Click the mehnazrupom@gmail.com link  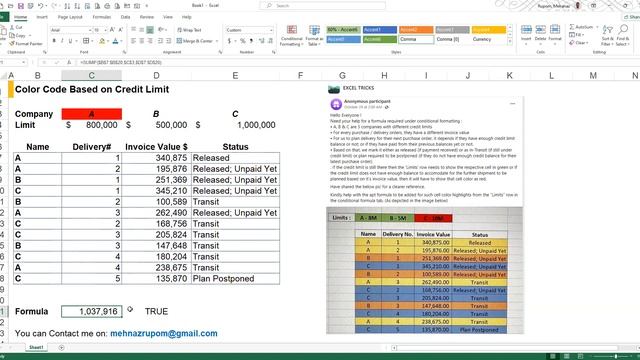pos(164,333)
